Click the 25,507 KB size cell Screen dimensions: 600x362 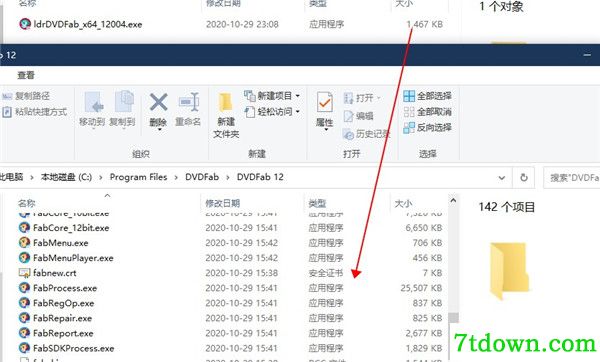click(421, 288)
